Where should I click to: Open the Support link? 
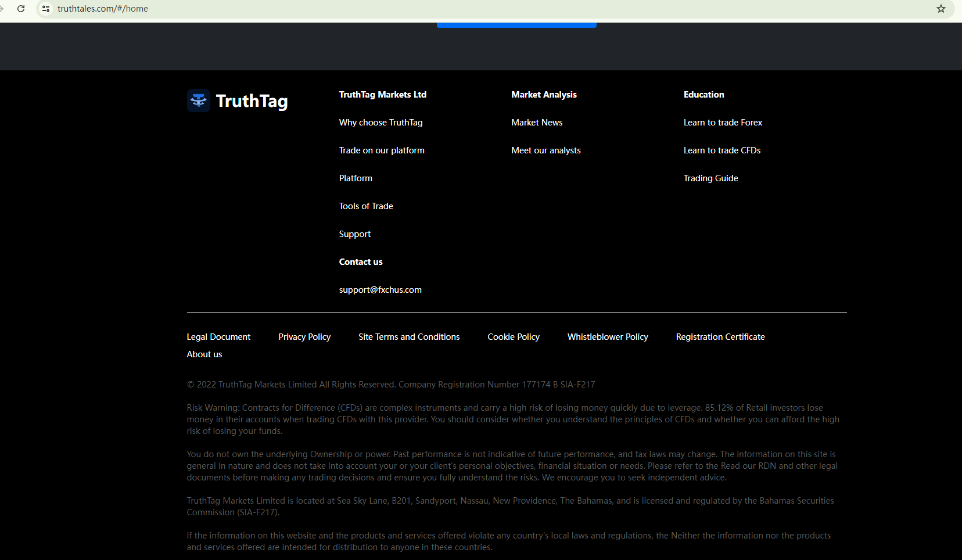pos(355,234)
